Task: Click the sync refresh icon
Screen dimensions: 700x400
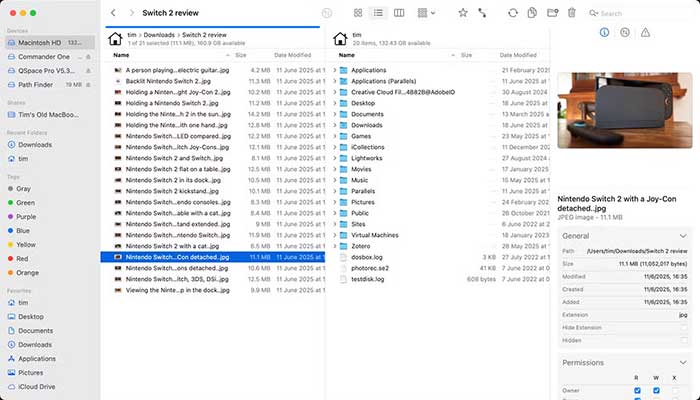Action: (512, 13)
